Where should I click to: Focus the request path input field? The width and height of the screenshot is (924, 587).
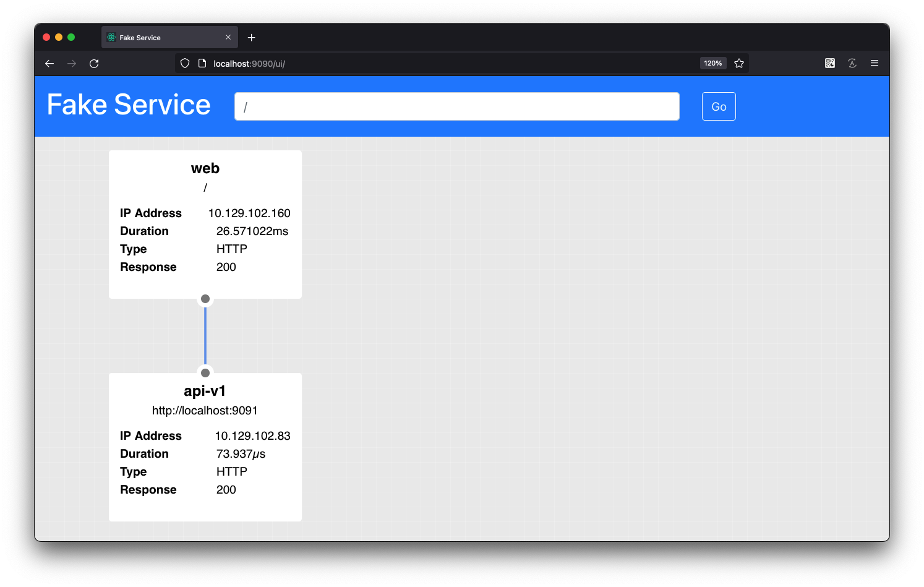[x=456, y=106]
